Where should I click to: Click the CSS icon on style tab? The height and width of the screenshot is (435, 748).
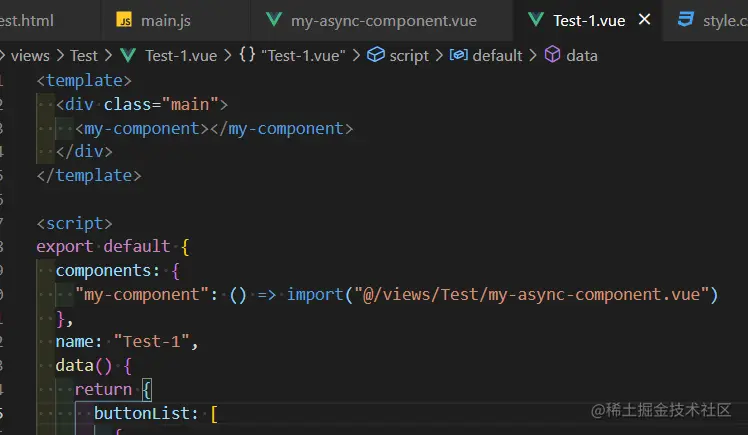pos(686,20)
